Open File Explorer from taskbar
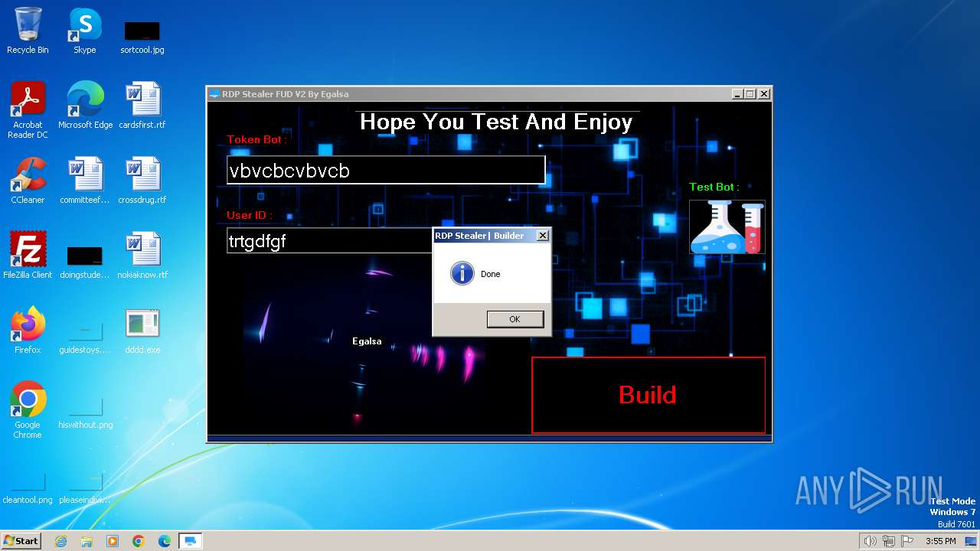The height and width of the screenshot is (551, 980). [87, 541]
